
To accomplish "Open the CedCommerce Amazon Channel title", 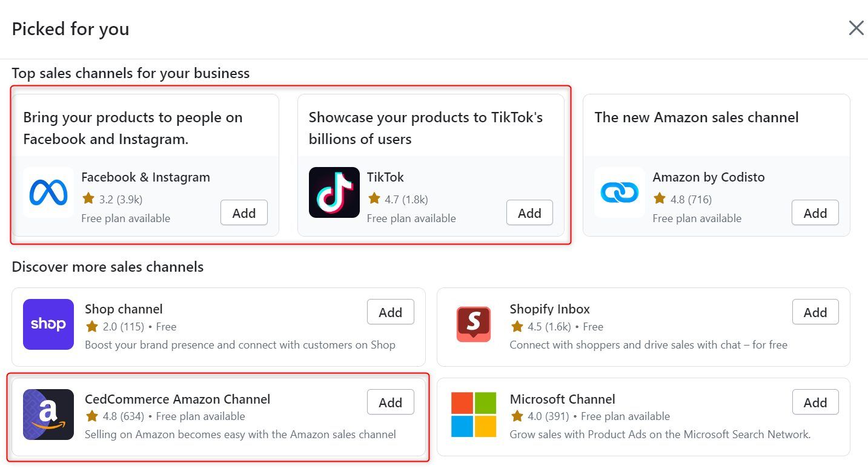I will (x=177, y=399).
